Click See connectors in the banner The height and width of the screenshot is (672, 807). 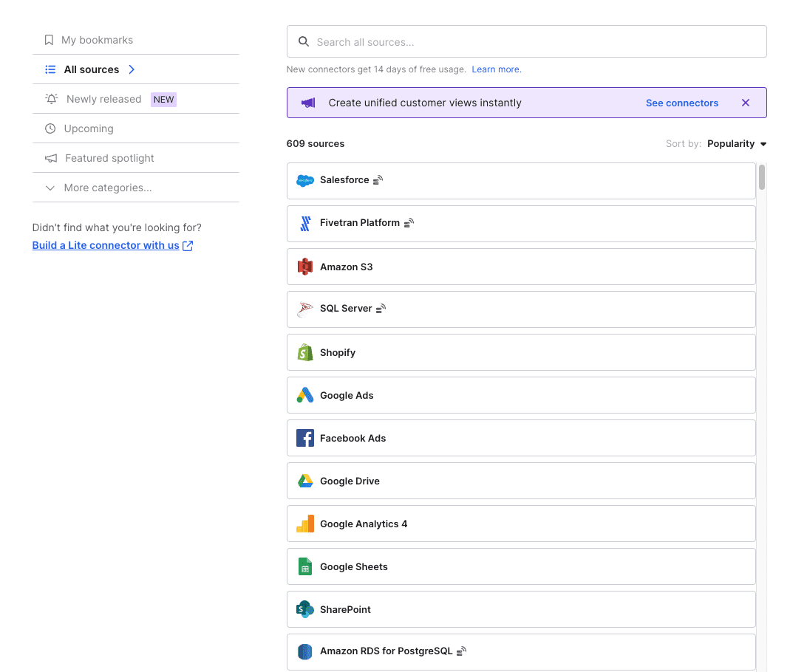[682, 103]
